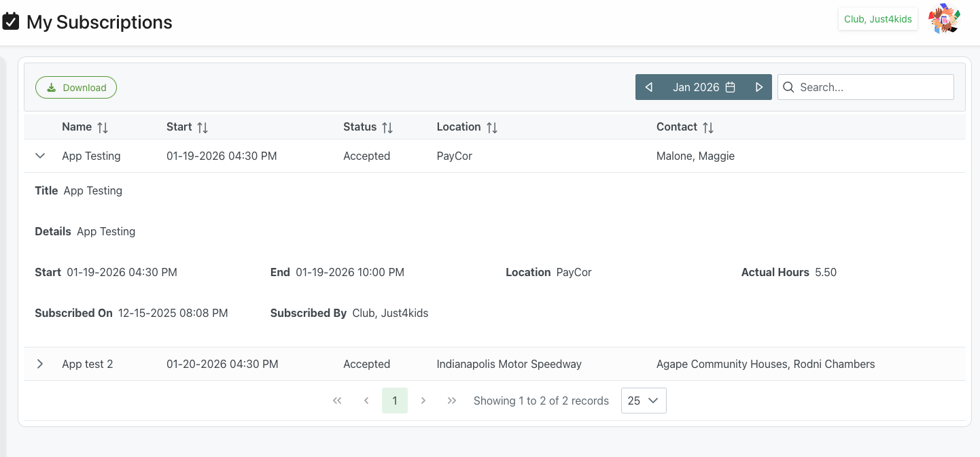Viewport: 980px width, 457px height.
Task: Click the Download button
Action: click(76, 88)
